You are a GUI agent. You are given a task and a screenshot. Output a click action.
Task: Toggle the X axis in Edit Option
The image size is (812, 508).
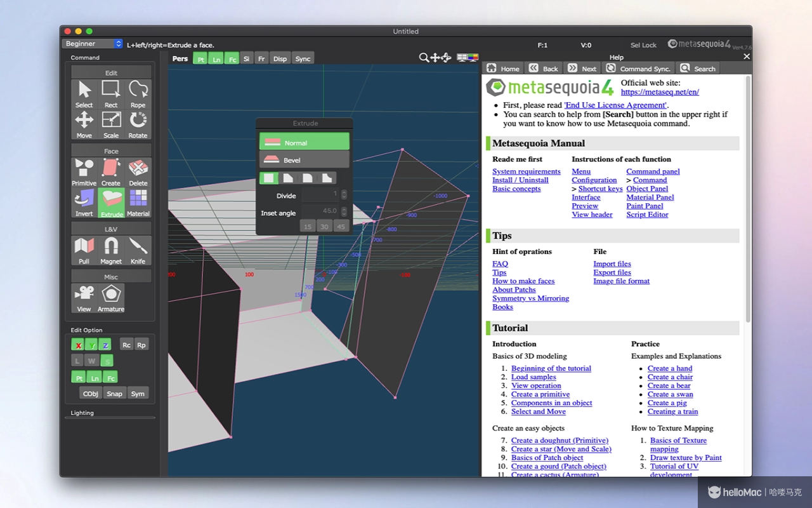pyautogui.click(x=78, y=345)
